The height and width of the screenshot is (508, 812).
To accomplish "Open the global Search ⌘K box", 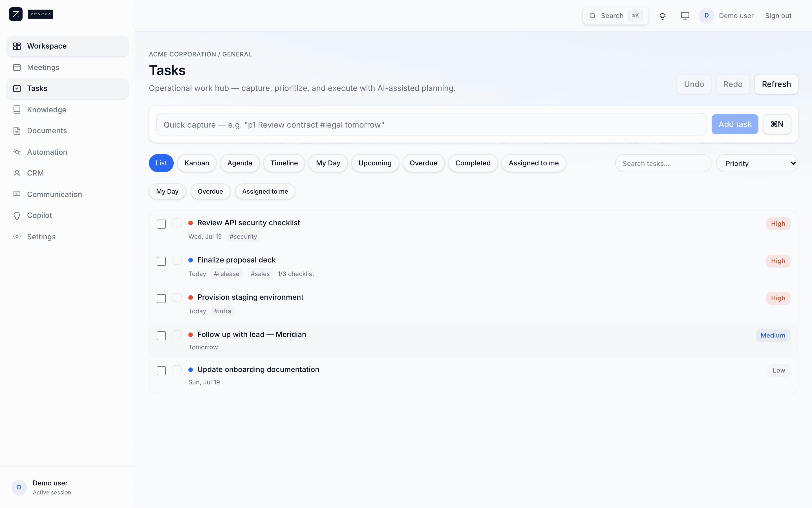I will pyautogui.click(x=616, y=16).
